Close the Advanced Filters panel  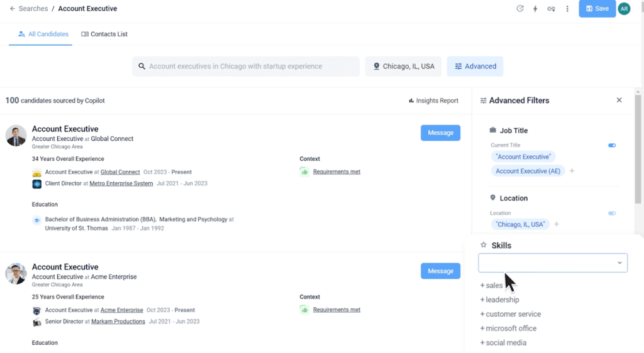(619, 100)
